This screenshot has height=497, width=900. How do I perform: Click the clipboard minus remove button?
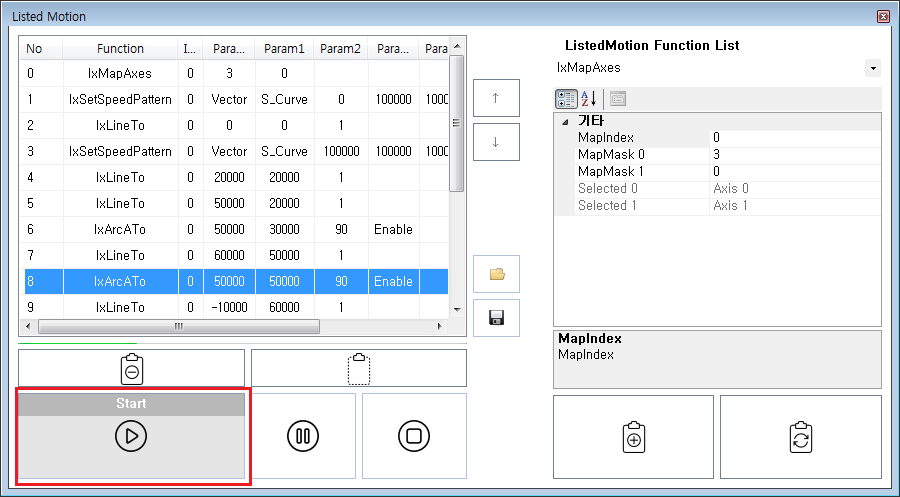[x=131, y=368]
